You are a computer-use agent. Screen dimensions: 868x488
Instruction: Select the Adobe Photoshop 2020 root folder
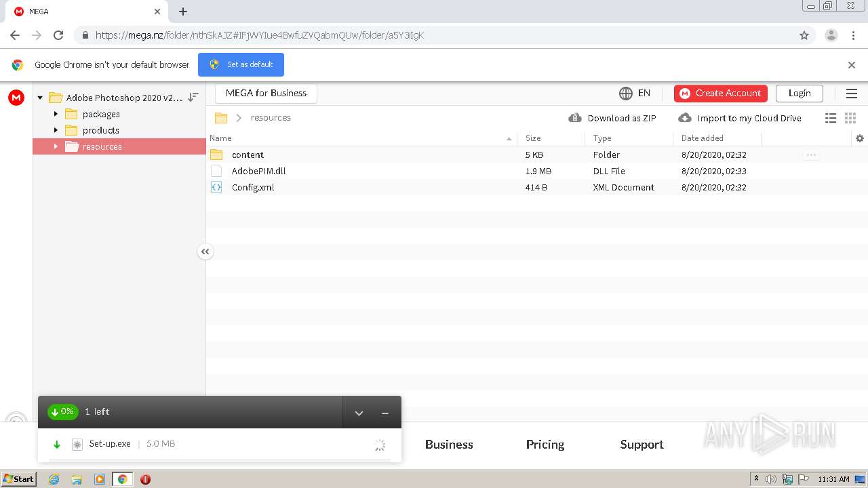coord(124,98)
